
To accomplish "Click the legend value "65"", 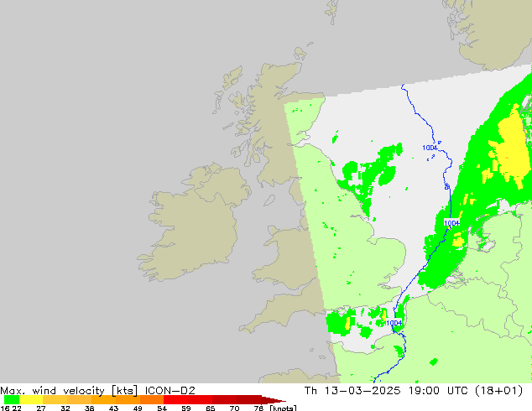I will 211,408.
